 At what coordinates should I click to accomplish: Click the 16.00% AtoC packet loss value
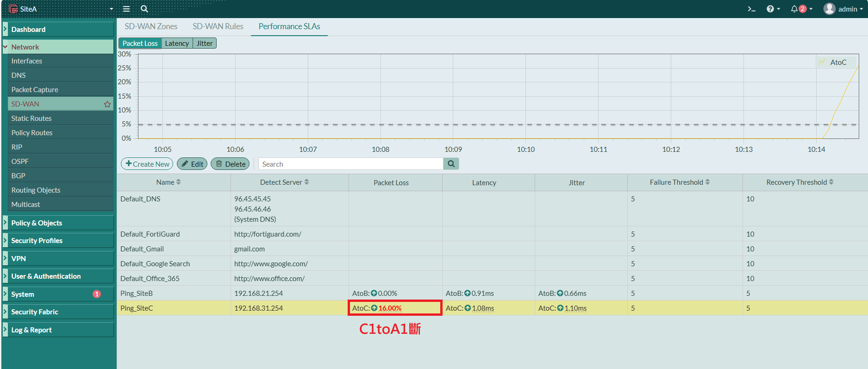390,308
